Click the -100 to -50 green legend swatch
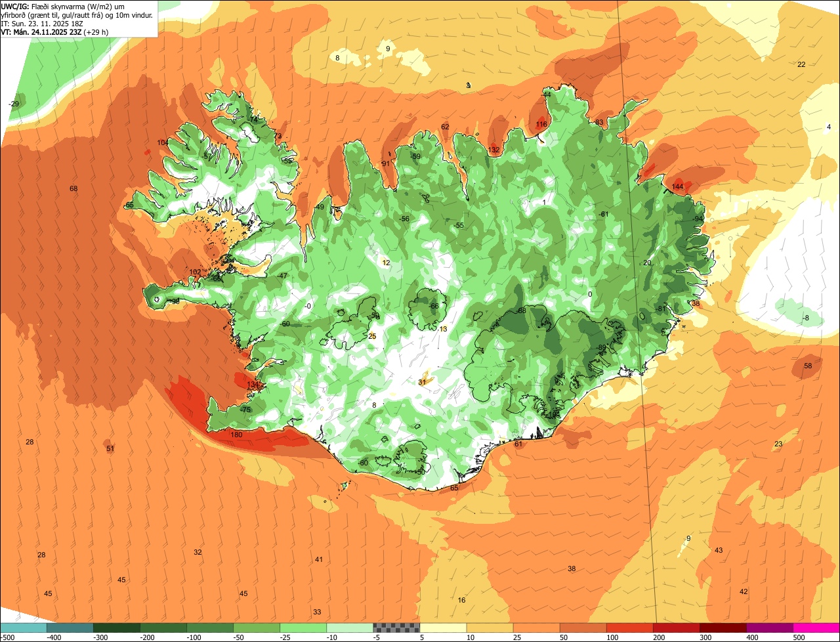Viewport: 840px width, 642px height. click(x=210, y=628)
